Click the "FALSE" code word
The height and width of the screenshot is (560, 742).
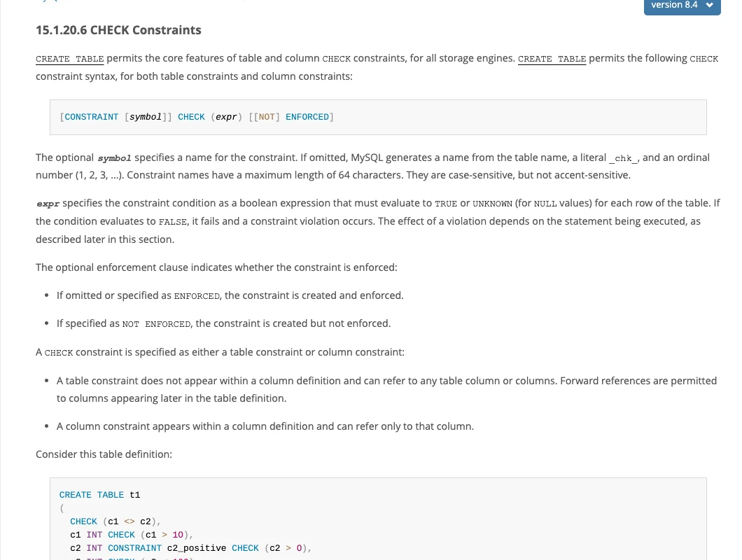coord(173,222)
